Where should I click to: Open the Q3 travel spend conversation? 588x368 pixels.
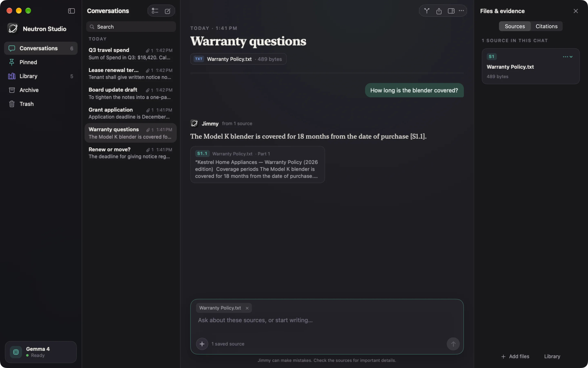pyautogui.click(x=130, y=54)
